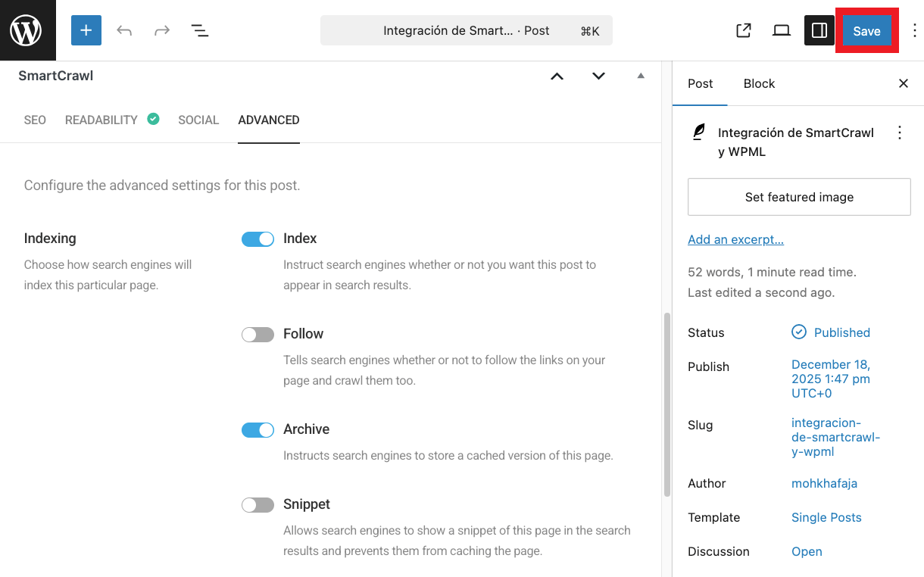Select the Post sidebar tab
924x577 pixels.
701,83
